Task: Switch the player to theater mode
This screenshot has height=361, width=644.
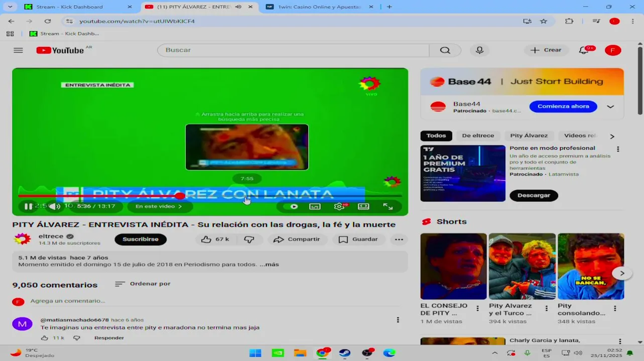Action: pyautogui.click(x=363, y=206)
